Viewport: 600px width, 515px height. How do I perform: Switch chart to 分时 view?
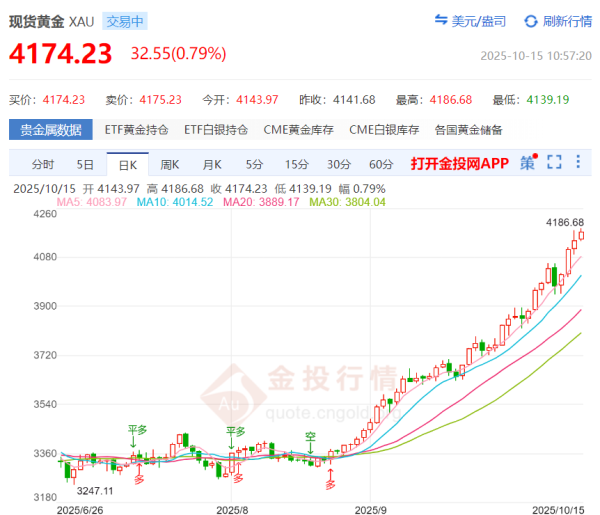coord(43,164)
